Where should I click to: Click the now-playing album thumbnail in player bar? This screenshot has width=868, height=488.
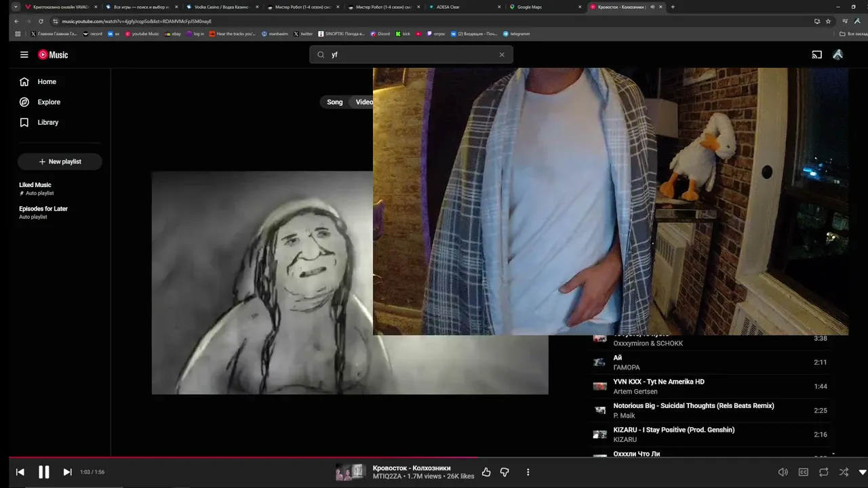(x=351, y=472)
